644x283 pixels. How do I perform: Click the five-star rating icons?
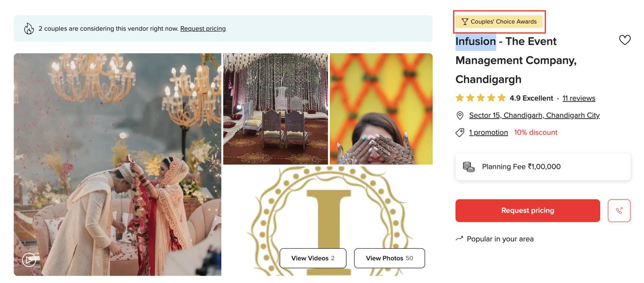[480, 98]
